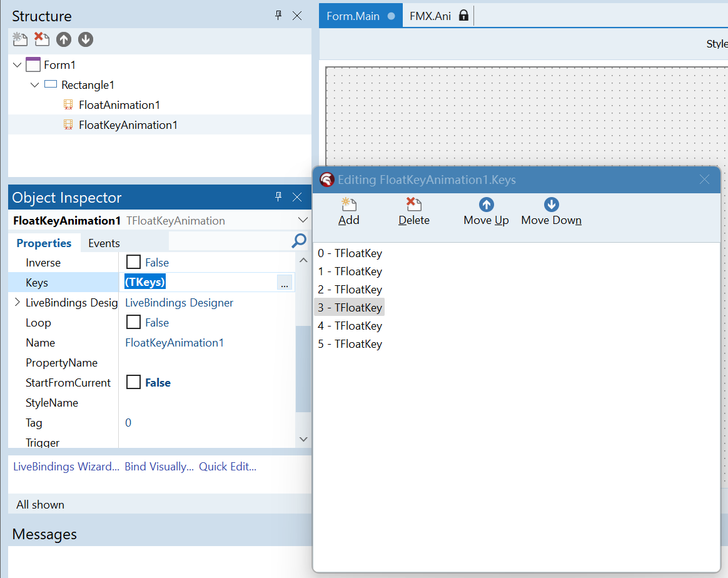
Task: Switch to the Events tab
Action: point(104,243)
